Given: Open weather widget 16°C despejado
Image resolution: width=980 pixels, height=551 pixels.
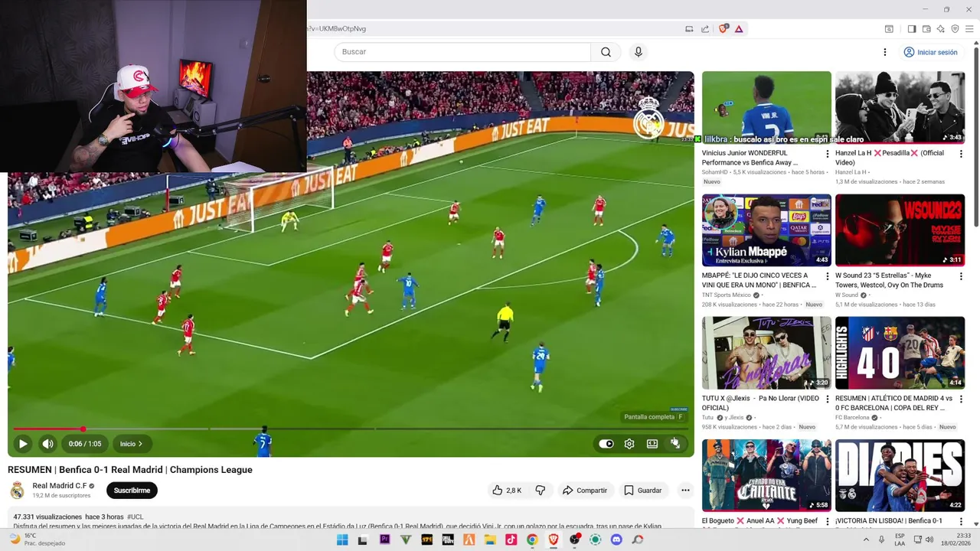Looking at the screenshot, I should (37, 540).
